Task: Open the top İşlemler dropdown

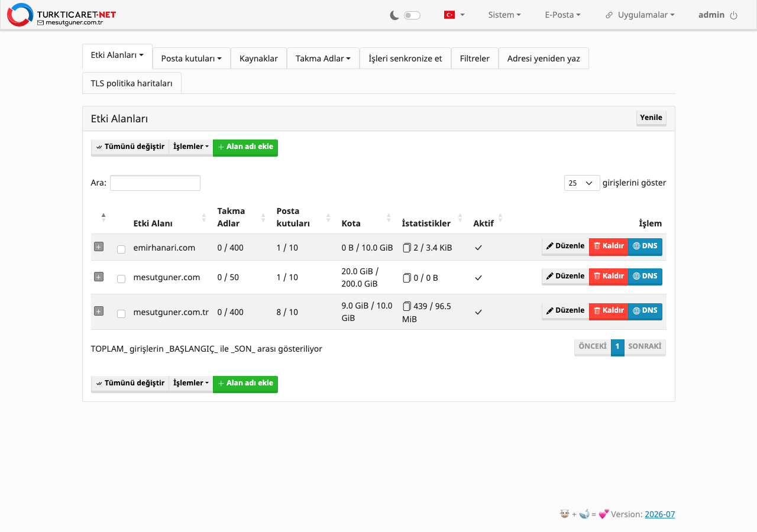Action: point(191,147)
